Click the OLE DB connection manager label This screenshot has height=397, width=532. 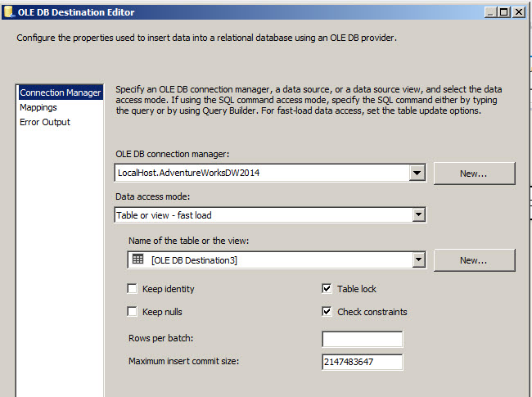click(x=173, y=154)
